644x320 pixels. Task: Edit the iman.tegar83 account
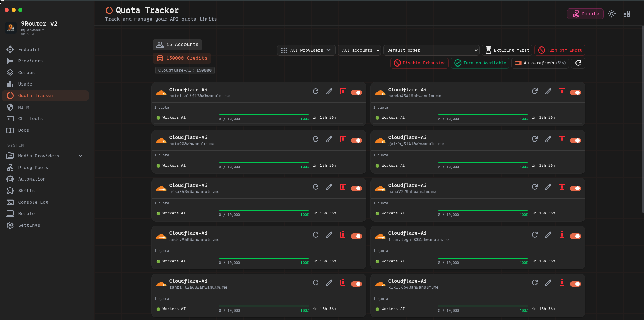(x=548, y=235)
